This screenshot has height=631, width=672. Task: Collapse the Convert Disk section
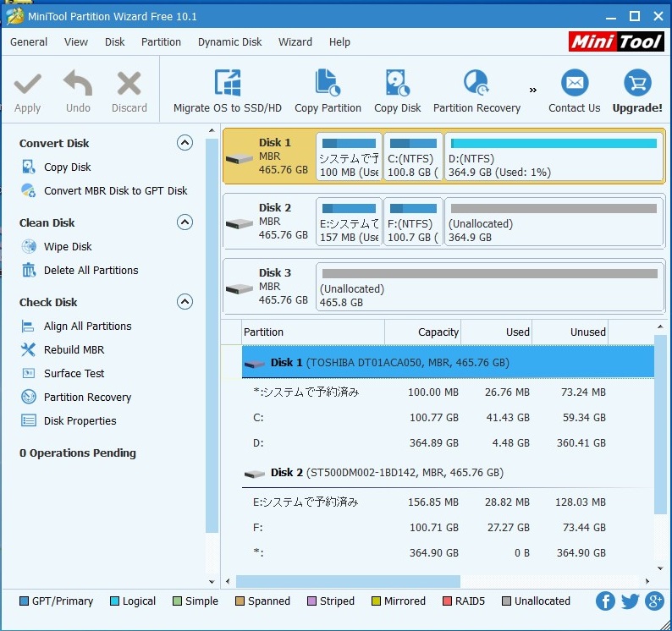point(185,143)
